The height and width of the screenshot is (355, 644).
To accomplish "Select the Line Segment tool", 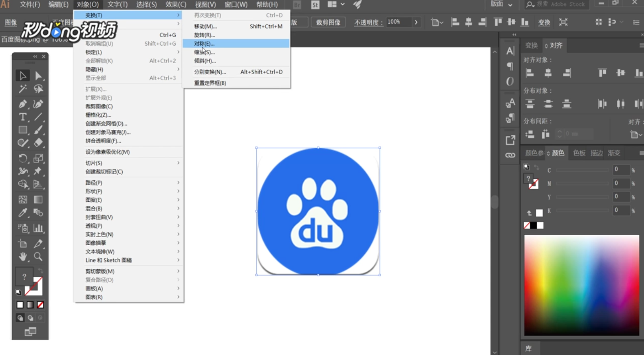I will (x=38, y=117).
